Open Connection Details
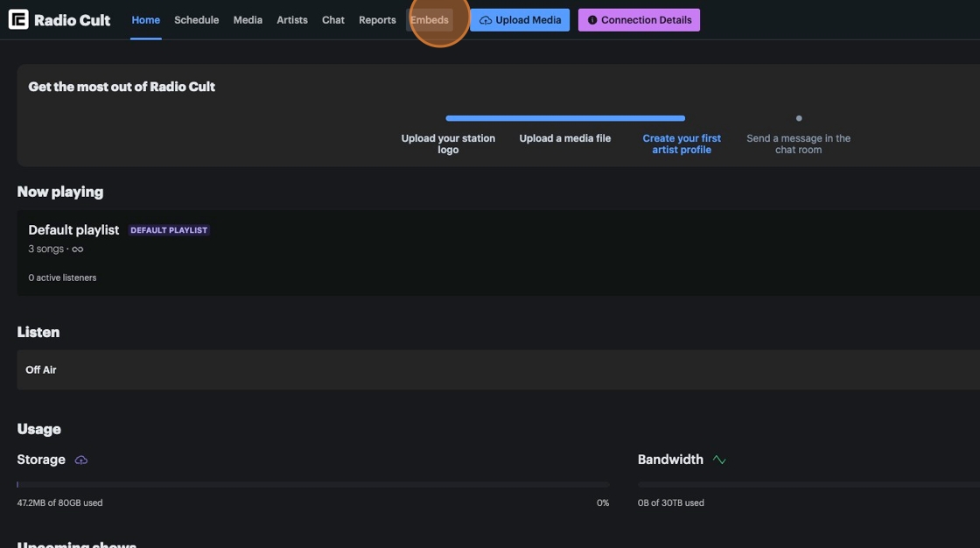Viewport: 980px width, 548px height. [639, 20]
